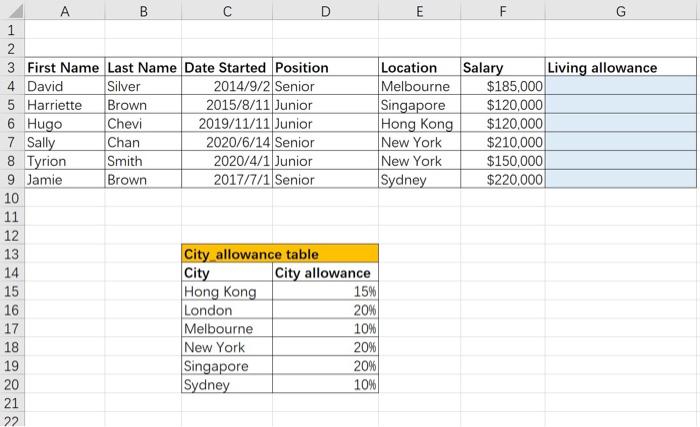Select the cell containing Sally
This screenshot has width=700, height=427.
click(65, 142)
